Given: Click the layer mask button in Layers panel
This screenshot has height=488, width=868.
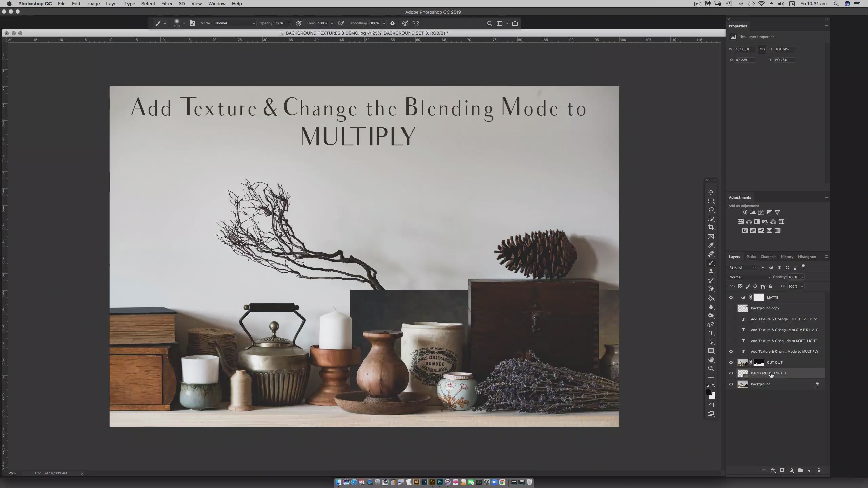Looking at the screenshot, I should click(782, 470).
